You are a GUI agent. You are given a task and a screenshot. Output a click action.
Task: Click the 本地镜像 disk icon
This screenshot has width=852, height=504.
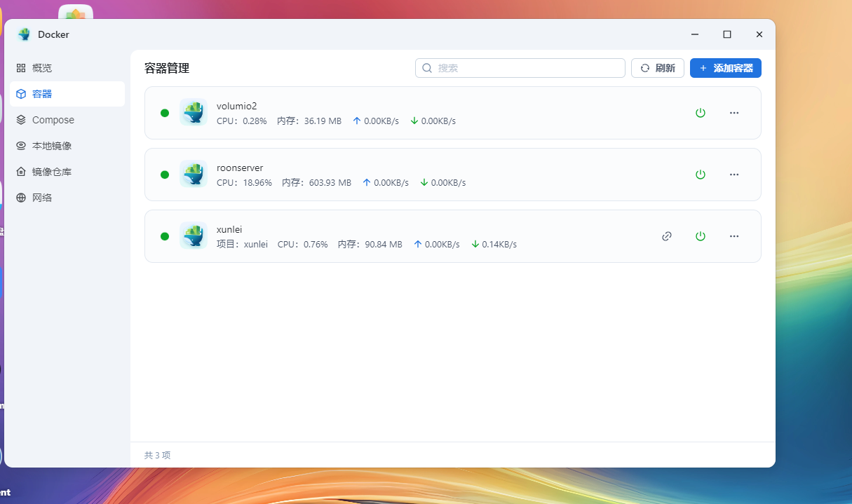pos(21,146)
